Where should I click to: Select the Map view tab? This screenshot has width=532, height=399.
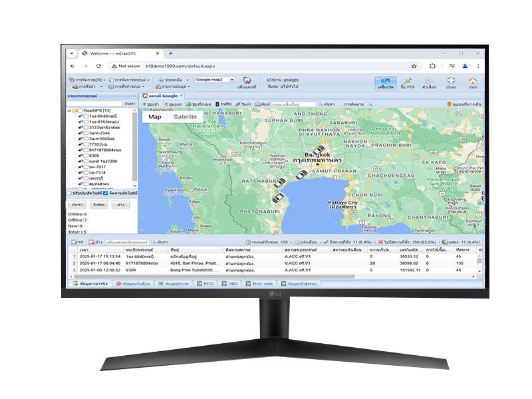155,117
